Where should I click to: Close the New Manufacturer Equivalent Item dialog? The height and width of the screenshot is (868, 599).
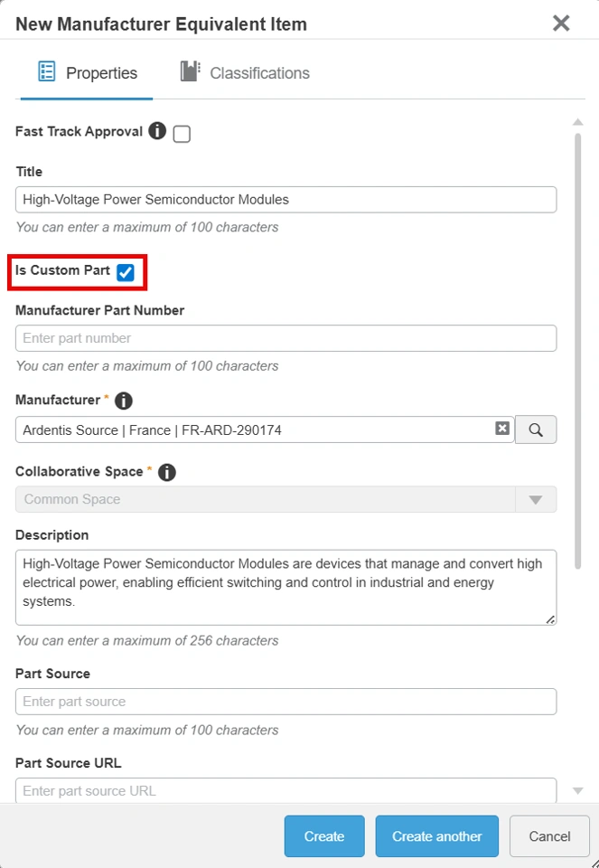(561, 24)
